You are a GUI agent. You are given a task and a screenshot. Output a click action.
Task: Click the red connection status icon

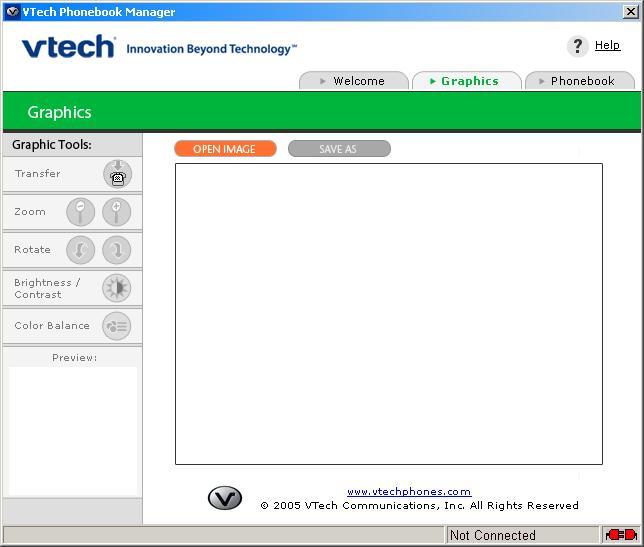tap(621, 535)
